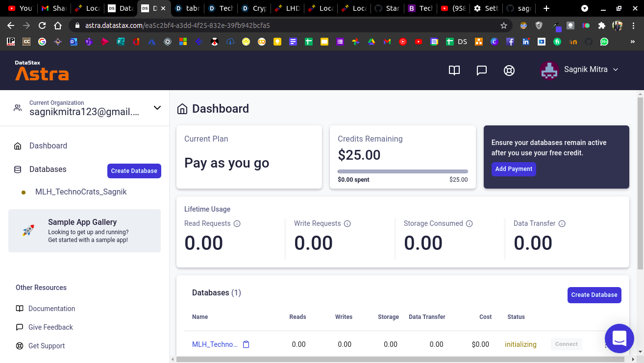This screenshot has width=644, height=363.
Task: Expand the Current Organization dropdown chevron
Action: (x=157, y=108)
